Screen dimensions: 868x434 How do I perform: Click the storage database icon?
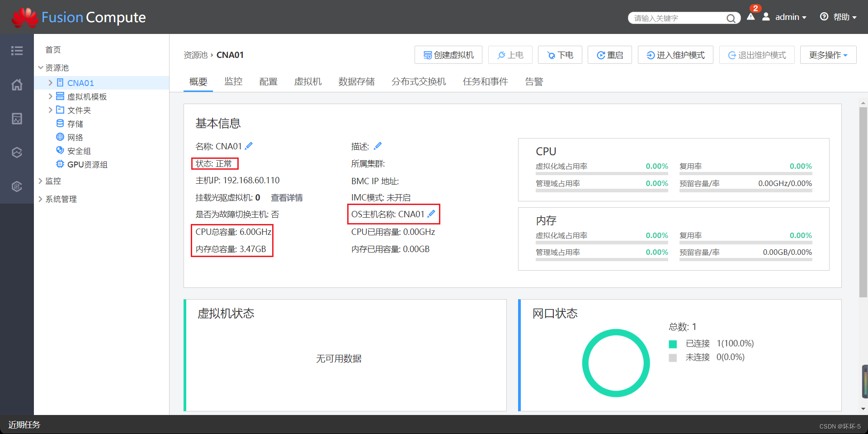coord(60,123)
